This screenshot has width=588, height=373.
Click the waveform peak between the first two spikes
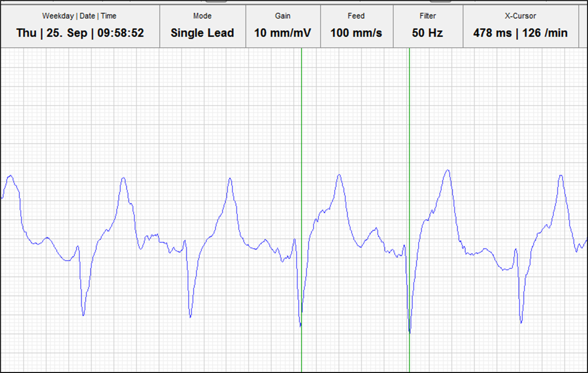pos(123,179)
